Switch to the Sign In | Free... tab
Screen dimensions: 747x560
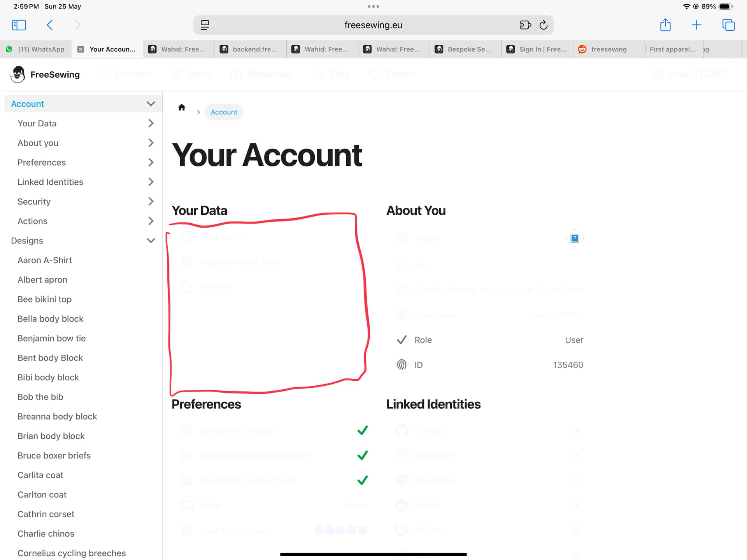[537, 49]
